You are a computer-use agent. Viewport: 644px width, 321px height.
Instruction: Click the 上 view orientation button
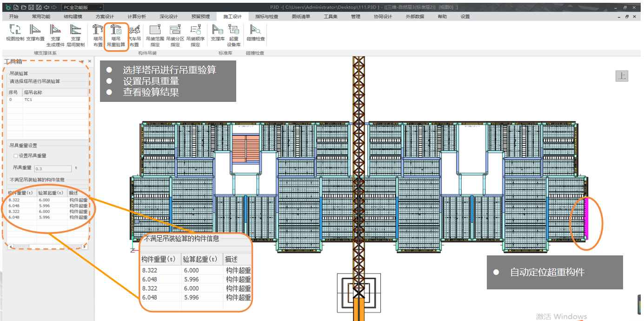pos(622,76)
